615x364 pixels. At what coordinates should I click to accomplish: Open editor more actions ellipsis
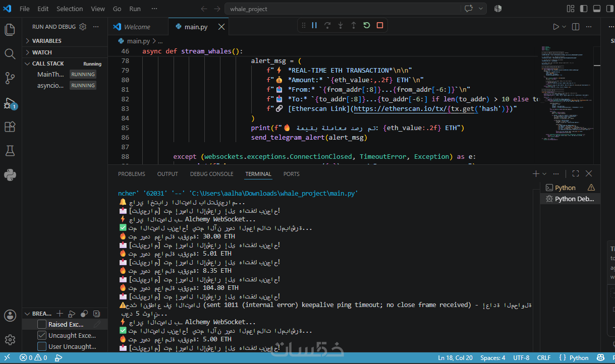tap(589, 27)
